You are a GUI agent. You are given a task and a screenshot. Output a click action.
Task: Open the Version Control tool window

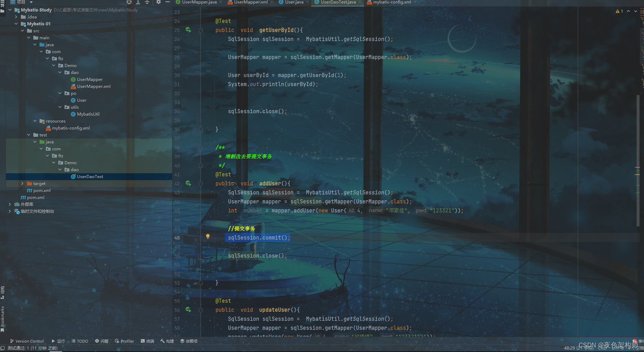27,341
